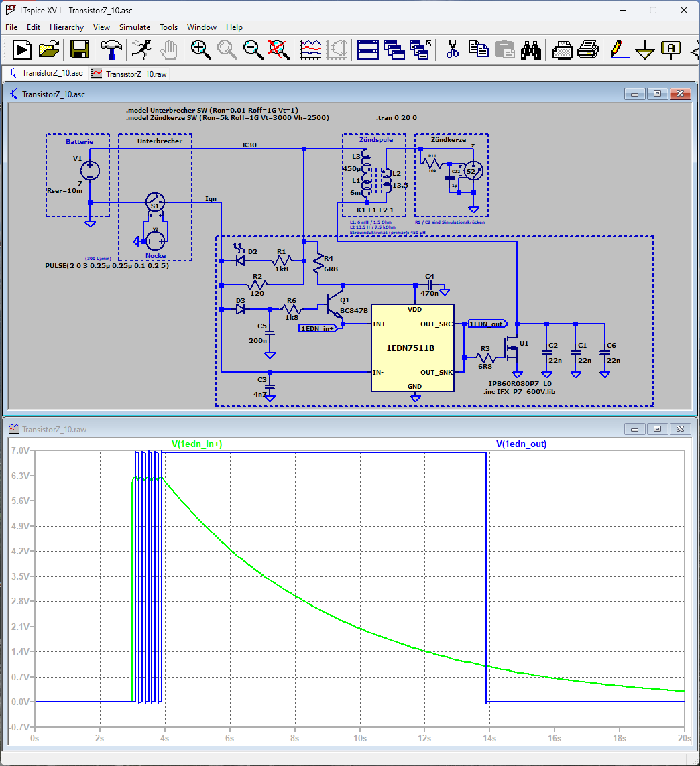
Task: Open Control Panel via the hammer icon
Action: [111, 49]
